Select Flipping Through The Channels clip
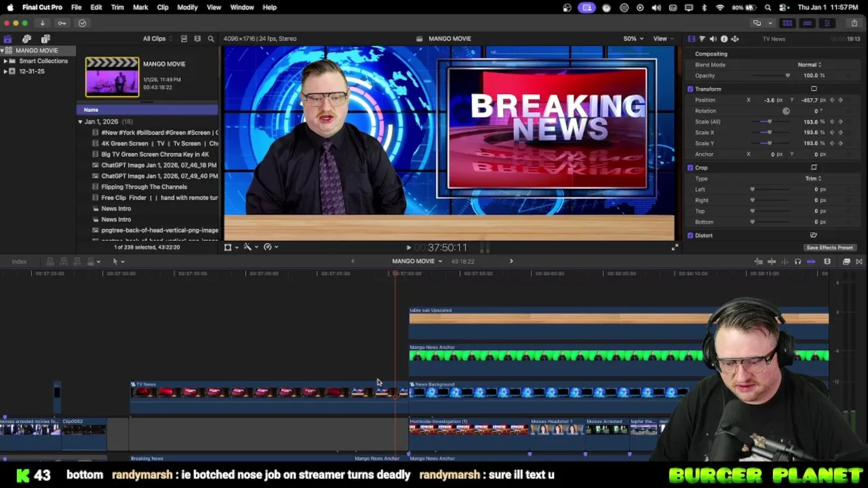The width and height of the screenshot is (868, 488). pyautogui.click(x=144, y=187)
